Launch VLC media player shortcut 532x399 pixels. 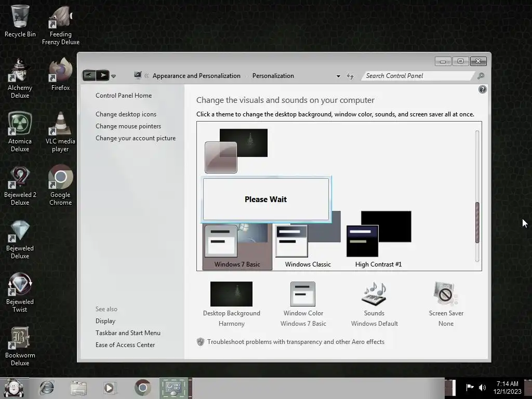60,132
